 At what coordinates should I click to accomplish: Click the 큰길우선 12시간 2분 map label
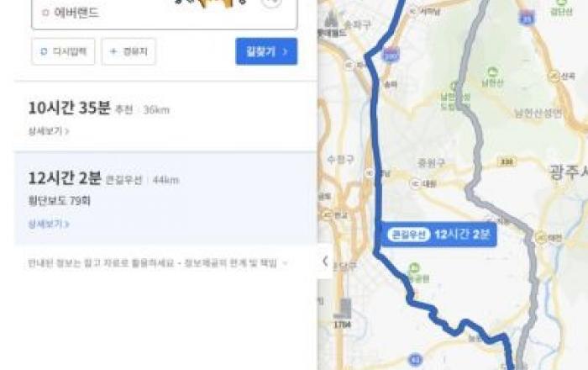click(438, 235)
